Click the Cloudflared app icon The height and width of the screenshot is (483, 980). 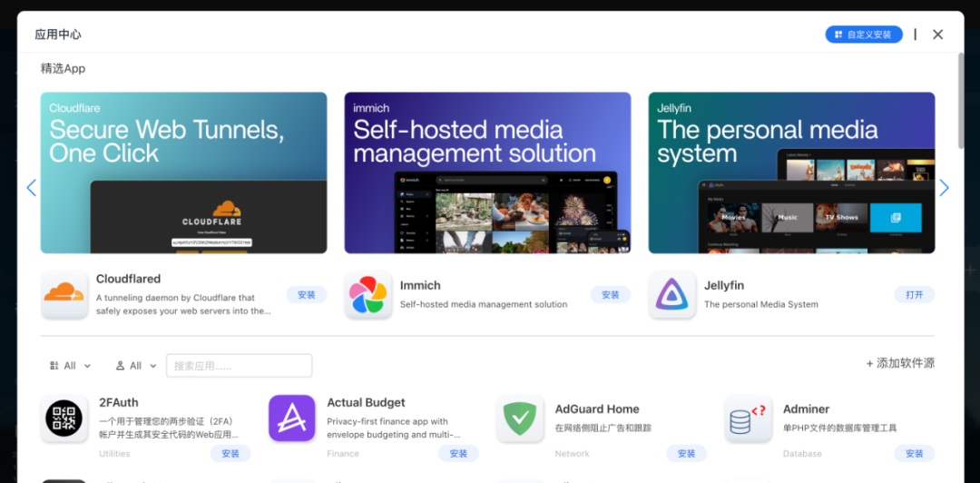click(64, 294)
